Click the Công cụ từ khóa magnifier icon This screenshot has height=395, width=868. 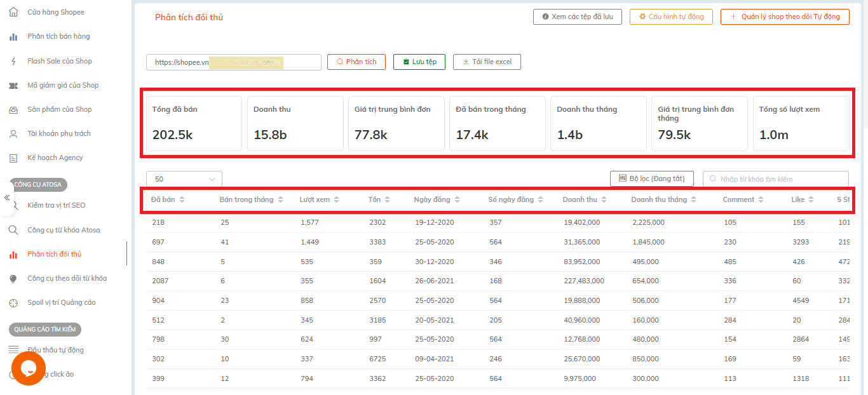[x=13, y=230]
